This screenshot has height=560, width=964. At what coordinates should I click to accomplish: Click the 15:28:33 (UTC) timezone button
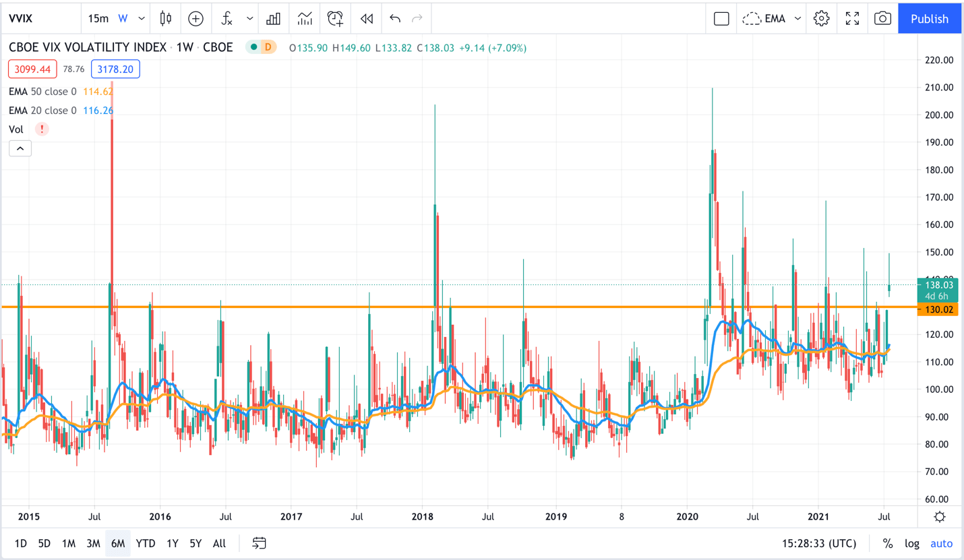click(x=817, y=544)
